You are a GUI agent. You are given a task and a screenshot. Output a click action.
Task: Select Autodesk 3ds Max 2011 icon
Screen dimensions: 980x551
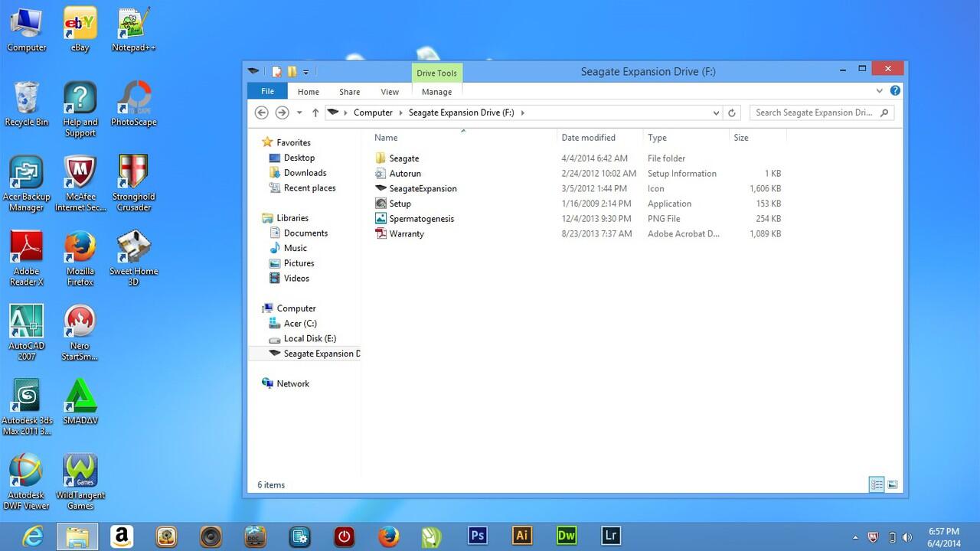coord(26,407)
